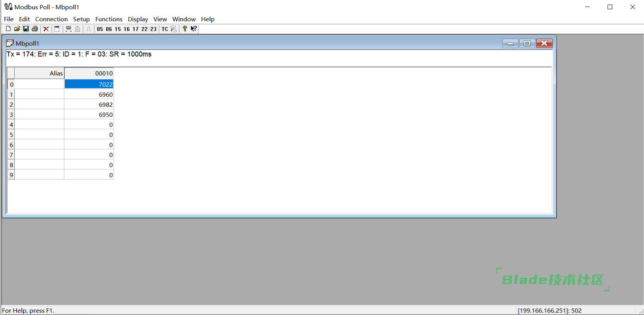This screenshot has height=315, width=644.
Task: Save with the floppy disk icon
Action: click(26, 29)
